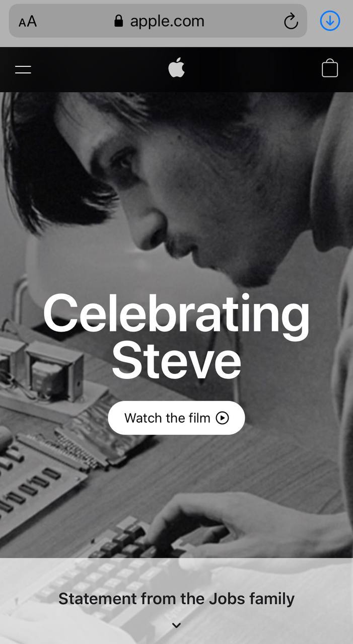Tap the padlock security icon
This screenshot has width=353, height=644.
(119, 21)
